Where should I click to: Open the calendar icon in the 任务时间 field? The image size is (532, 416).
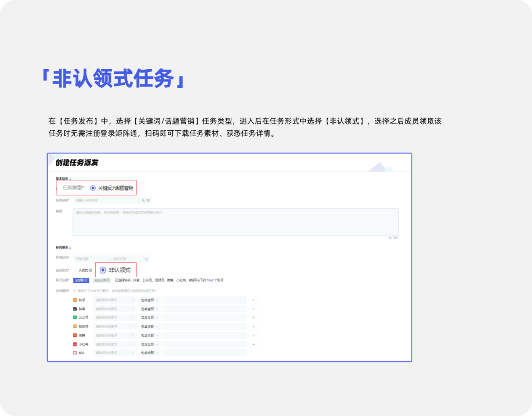tap(146, 259)
